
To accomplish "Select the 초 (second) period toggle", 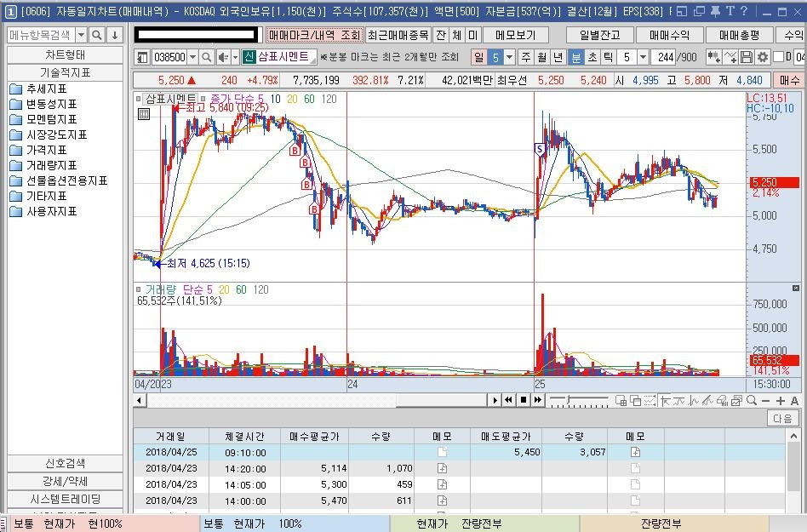I will click(x=592, y=56).
